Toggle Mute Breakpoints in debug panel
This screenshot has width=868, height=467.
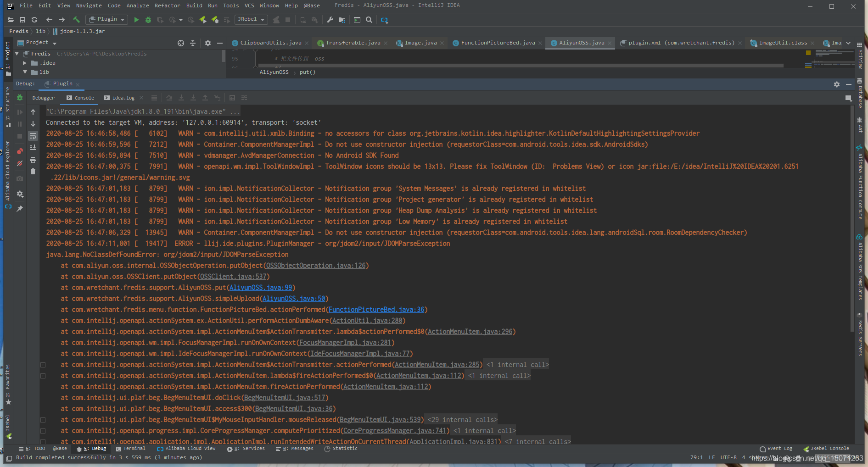(x=20, y=163)
